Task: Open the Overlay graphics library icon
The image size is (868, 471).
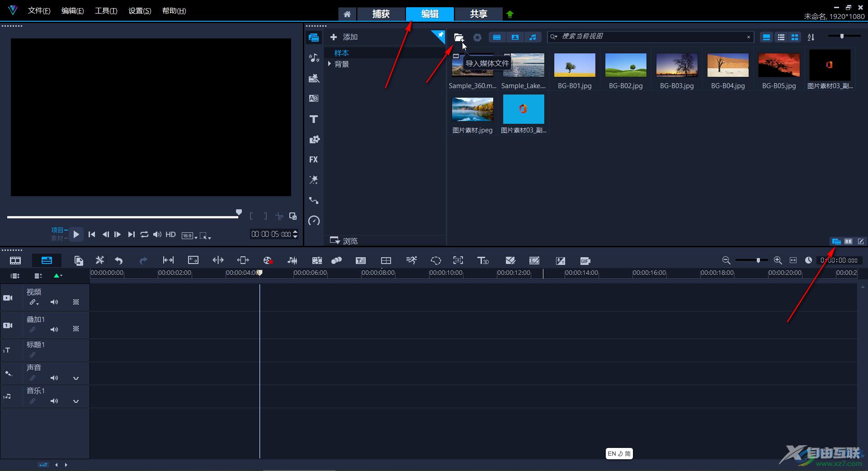Action: (314, 139)
